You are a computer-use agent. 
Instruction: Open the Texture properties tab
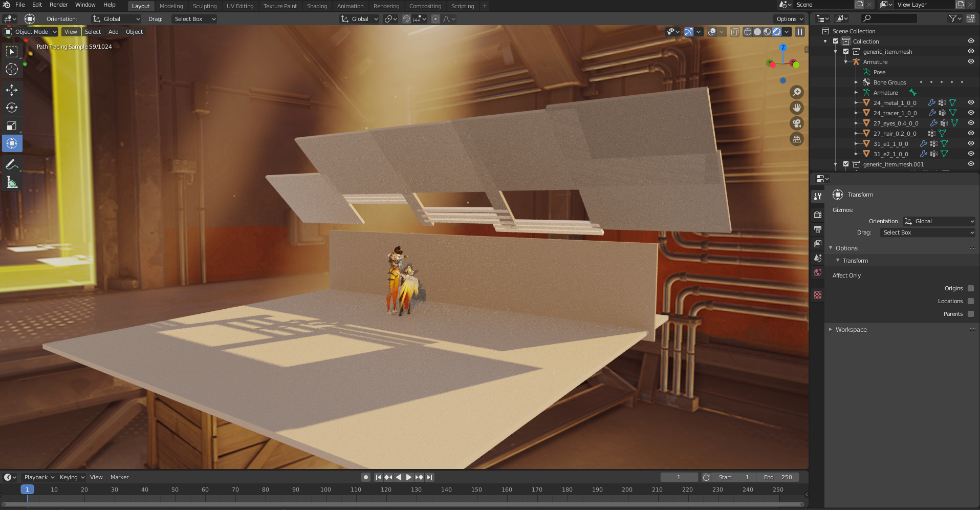point(818,295)
